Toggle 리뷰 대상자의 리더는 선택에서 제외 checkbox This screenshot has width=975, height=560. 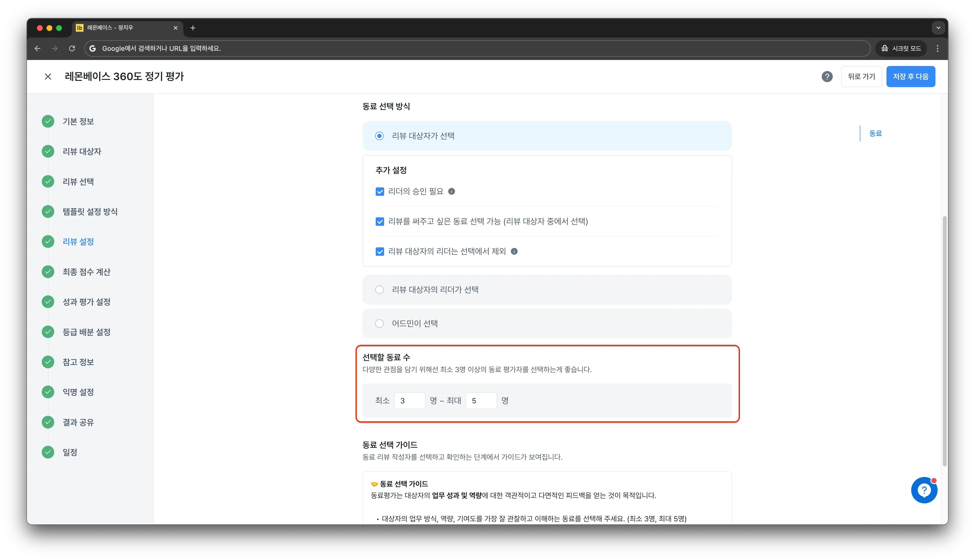(x=380, y=251)
